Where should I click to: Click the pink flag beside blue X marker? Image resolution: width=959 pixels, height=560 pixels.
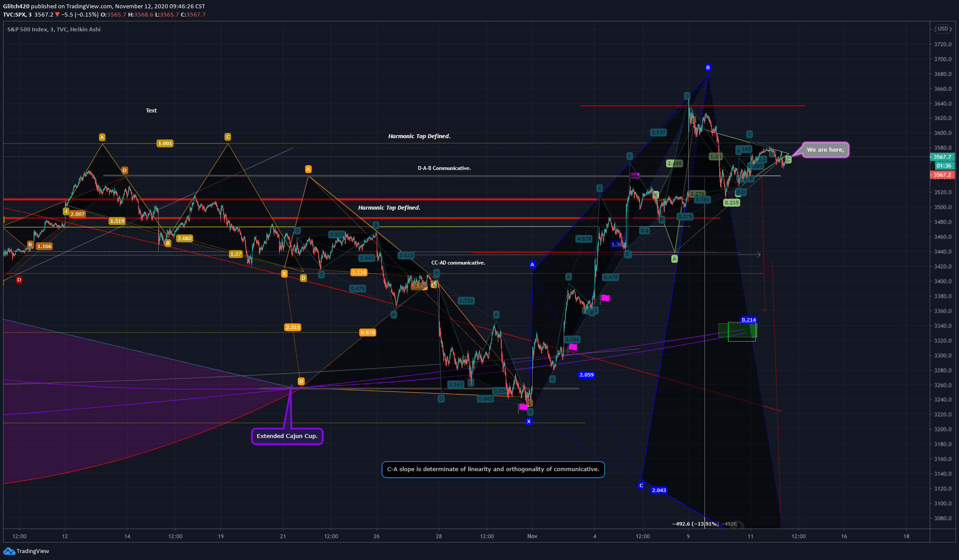tap(523, 407)
